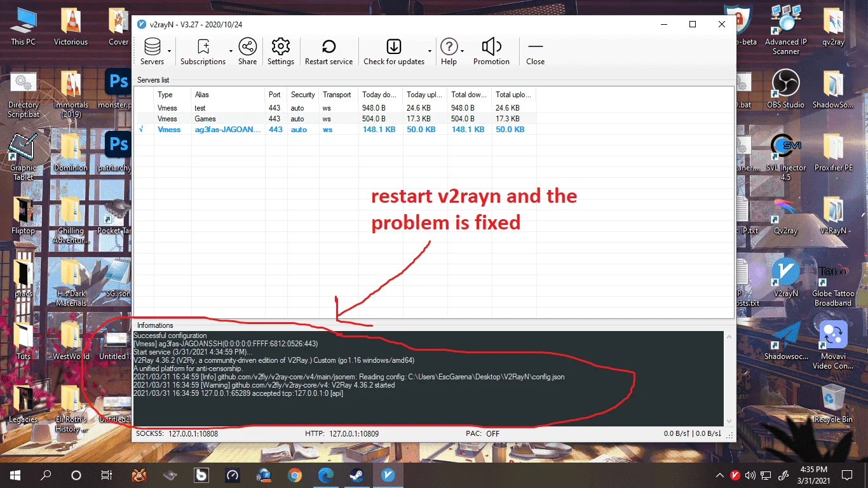
Task: Maximize the v2rayN window
Action: tap(693, 25)
